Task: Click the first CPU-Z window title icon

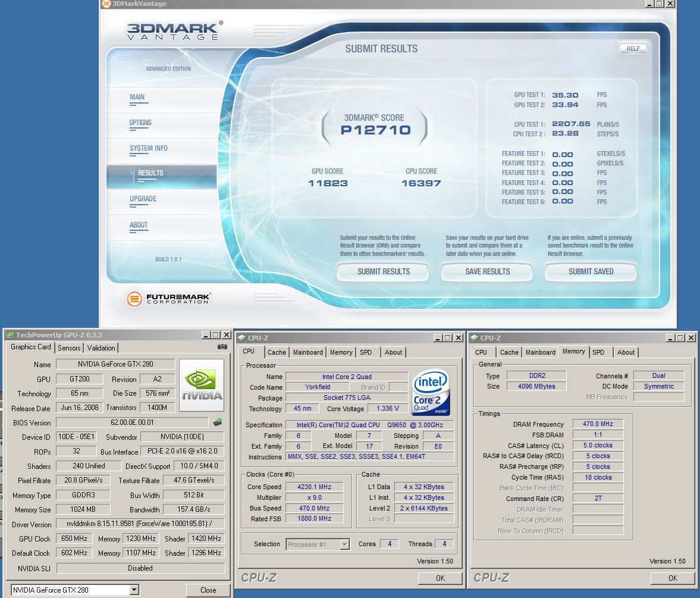Action: [242, 338]
